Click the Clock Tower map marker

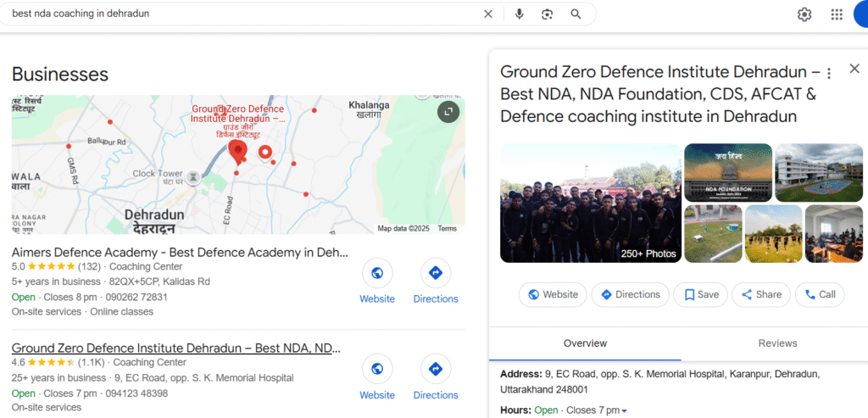(x=192, y=176)
